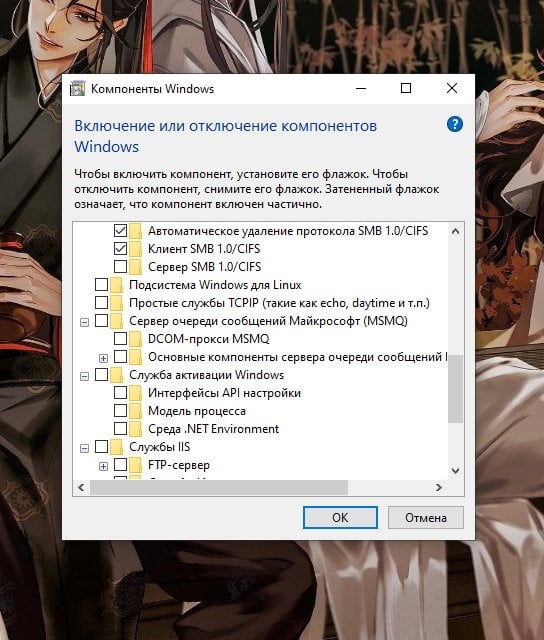Enable Сервер SMB 1.0/CIFS checkbox
This screenshot has height=640, width=544.
(x=120, y=266)
